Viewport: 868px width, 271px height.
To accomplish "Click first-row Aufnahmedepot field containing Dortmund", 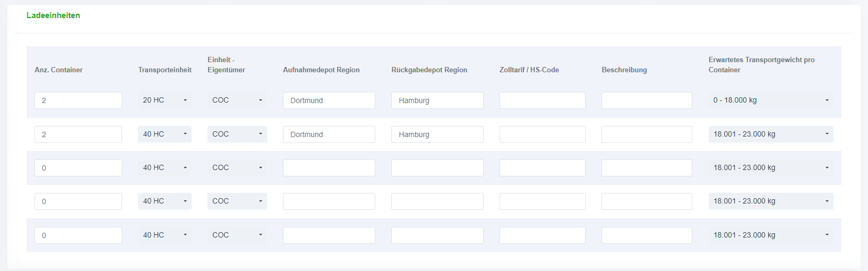I will [329, 100].
